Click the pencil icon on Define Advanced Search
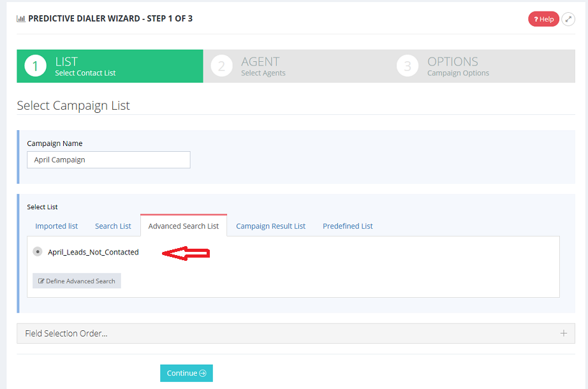This screenshot has height=389, width=588. 41,281
